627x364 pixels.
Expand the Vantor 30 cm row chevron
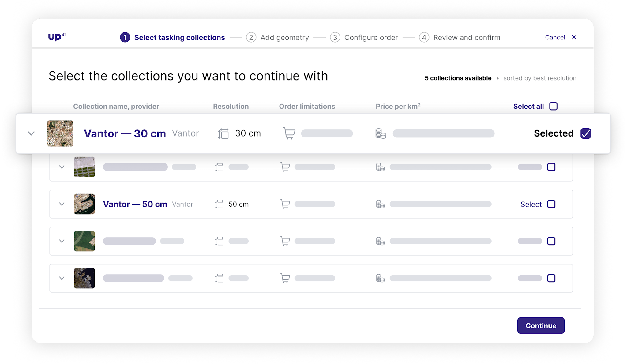pyautogui.click(x=31, y=133)
